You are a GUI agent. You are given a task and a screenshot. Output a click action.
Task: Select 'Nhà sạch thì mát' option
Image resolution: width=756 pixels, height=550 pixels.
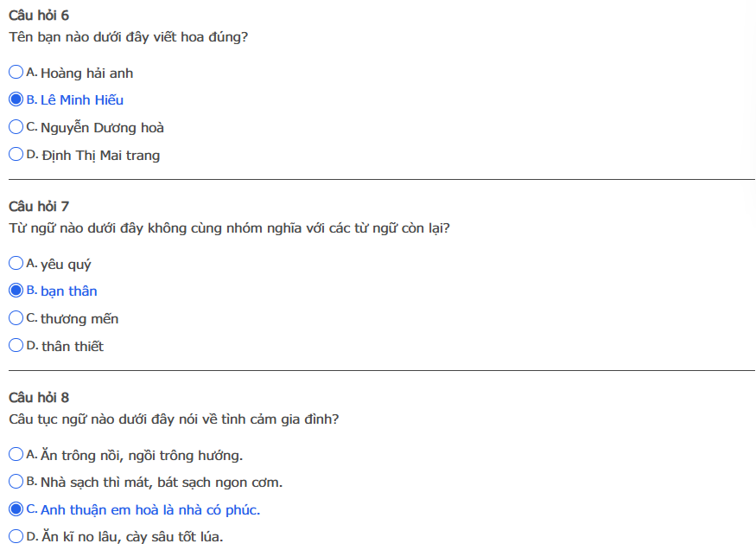(x=16, y=482)
